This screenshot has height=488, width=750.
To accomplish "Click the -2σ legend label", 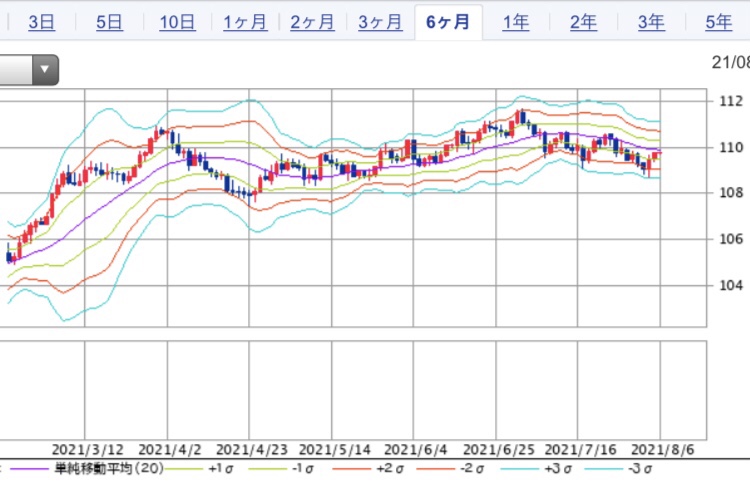I will 472,468.
